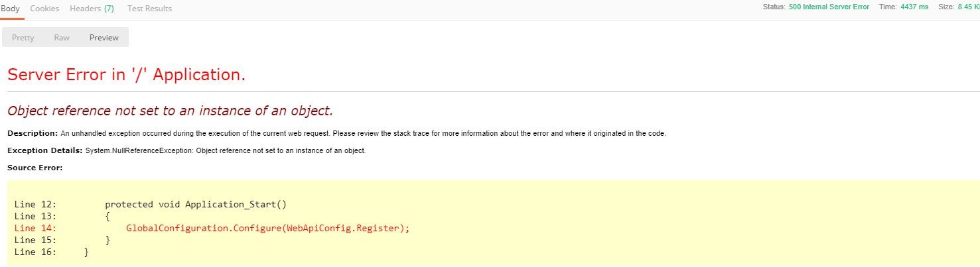Click the 'Source Error:' label

coord(35,168)
